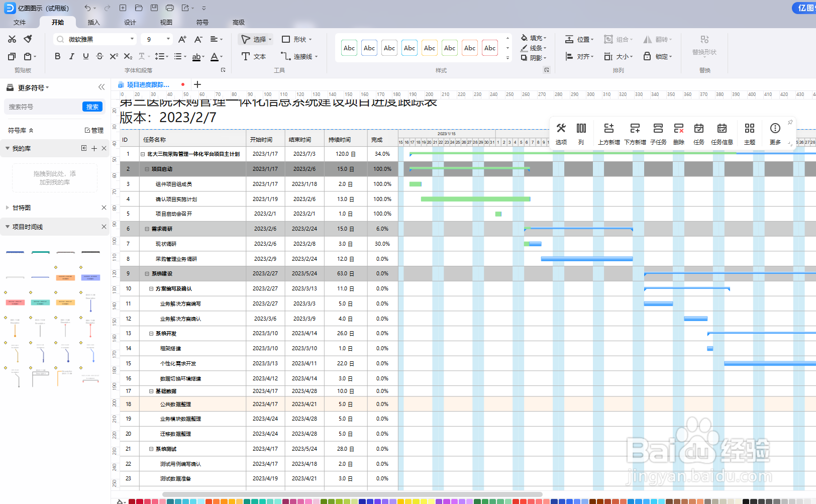Open the Fill dropdown
Image resolution: width=816 pixels, height=504 pixels.
click(x=534, y=38)
